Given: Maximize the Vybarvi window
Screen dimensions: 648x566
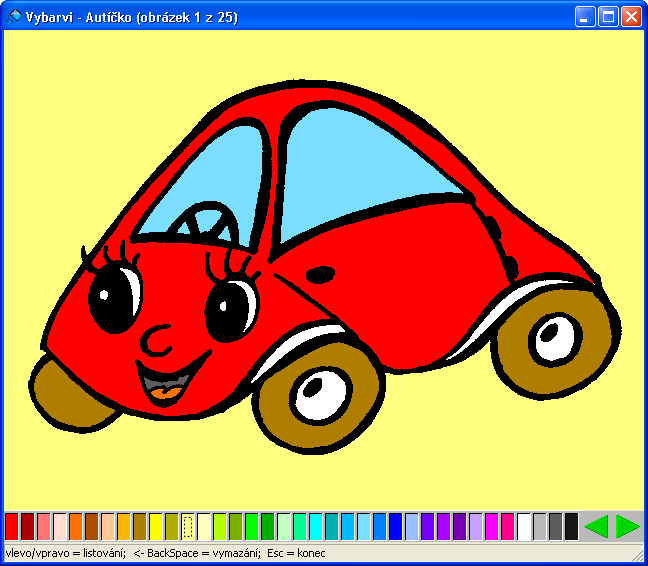Looking at the screenshot, I should click(x=607, y=17).
